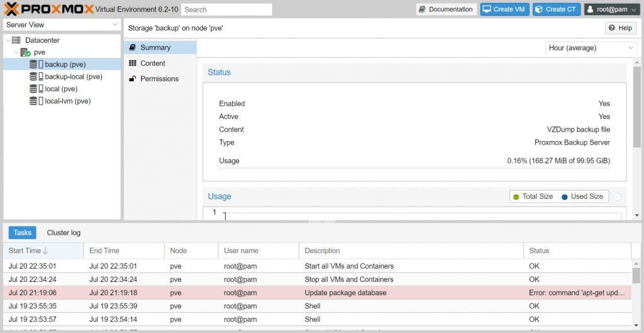
Task: Select the 'Start all VMs and Containers' task
Action: (317, 266)
